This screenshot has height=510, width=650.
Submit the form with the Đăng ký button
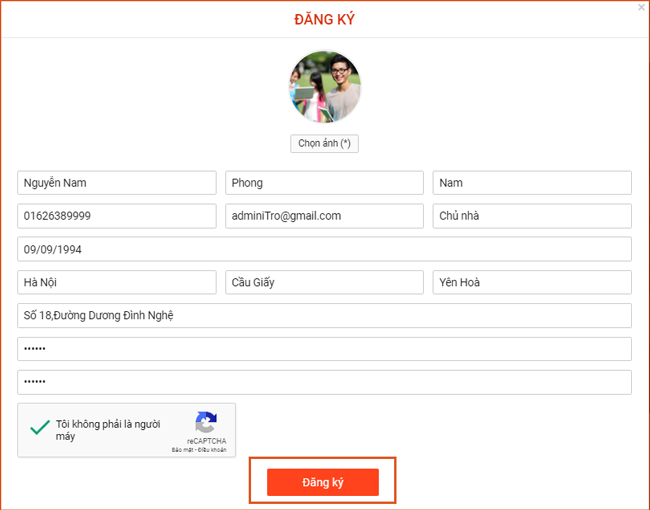point(323,482)
